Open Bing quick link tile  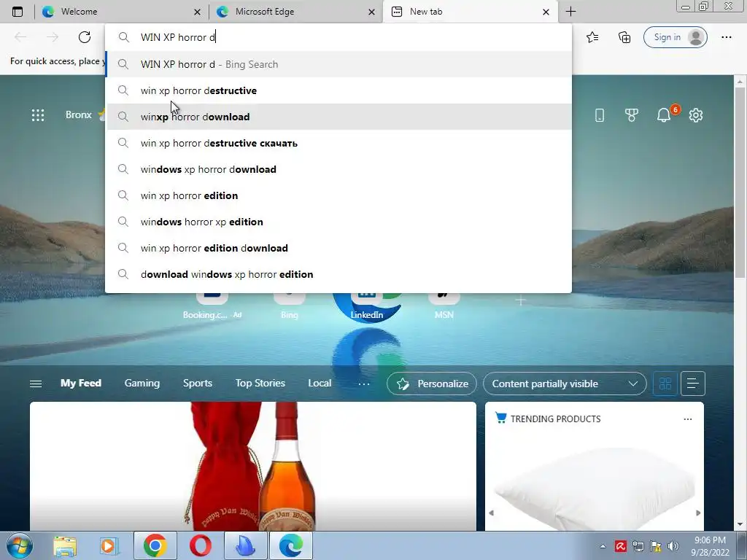[x=289, y=305]
